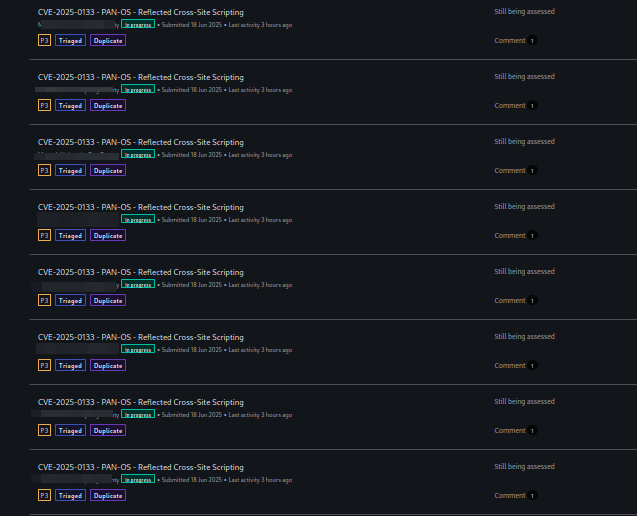Open the Comment link for the fifth submission
This screenshot has height=516, width=637.
pyautogui.click(x=510, y=300)
